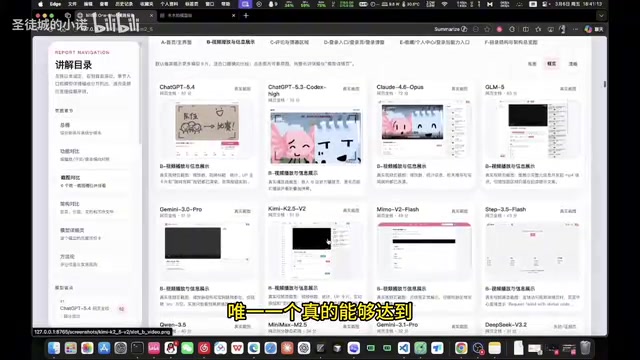Launch Visual Studio Code from dock
The image size is (640, 360).
[x=404, y=348]
